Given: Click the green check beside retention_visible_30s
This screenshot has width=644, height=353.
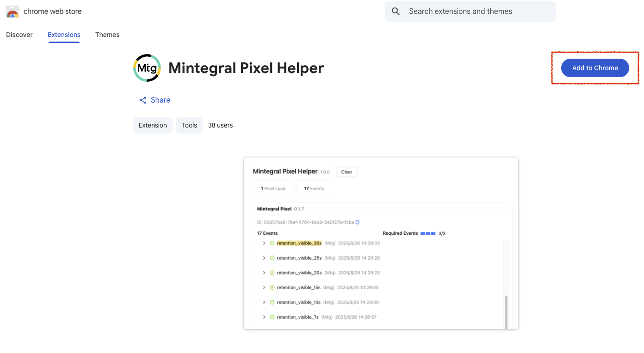Looking at the screenshot, I should coord(272,243).
